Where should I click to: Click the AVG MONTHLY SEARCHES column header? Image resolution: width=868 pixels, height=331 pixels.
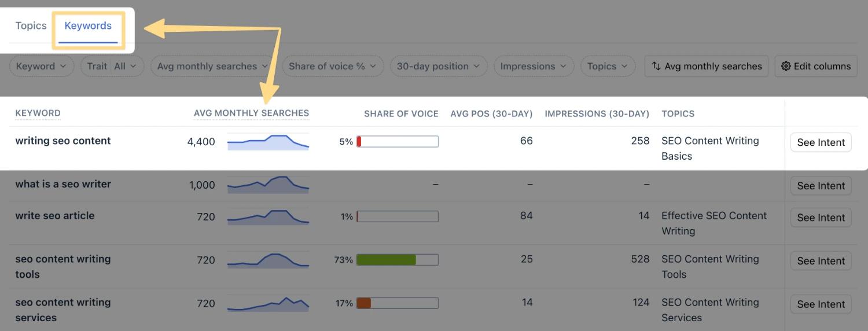click(x=251, y=113)
